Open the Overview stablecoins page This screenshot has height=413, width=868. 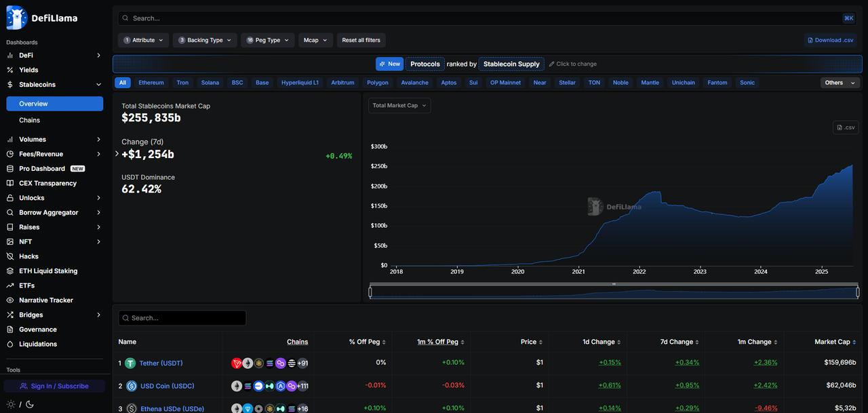coord(55,104)
